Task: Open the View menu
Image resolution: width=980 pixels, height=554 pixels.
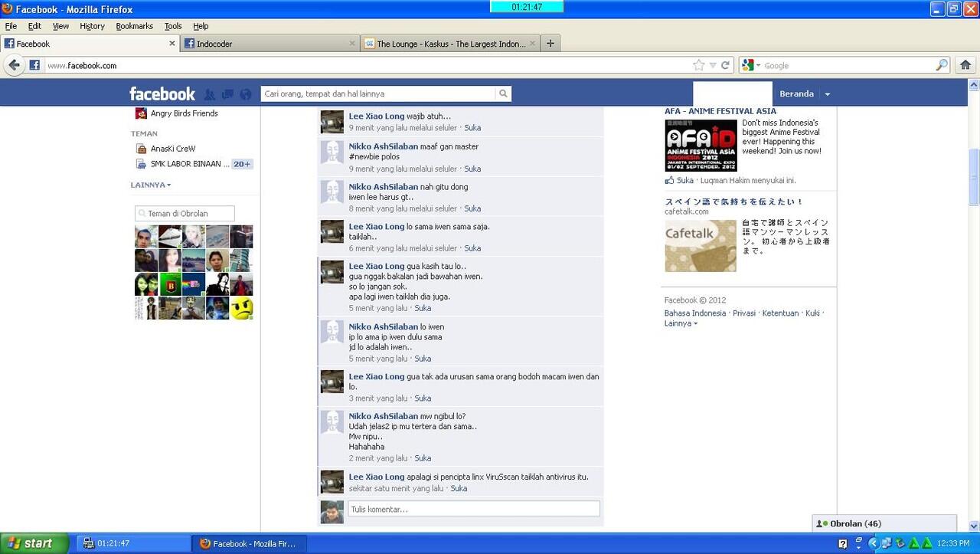Action: (x=60, y=26)
